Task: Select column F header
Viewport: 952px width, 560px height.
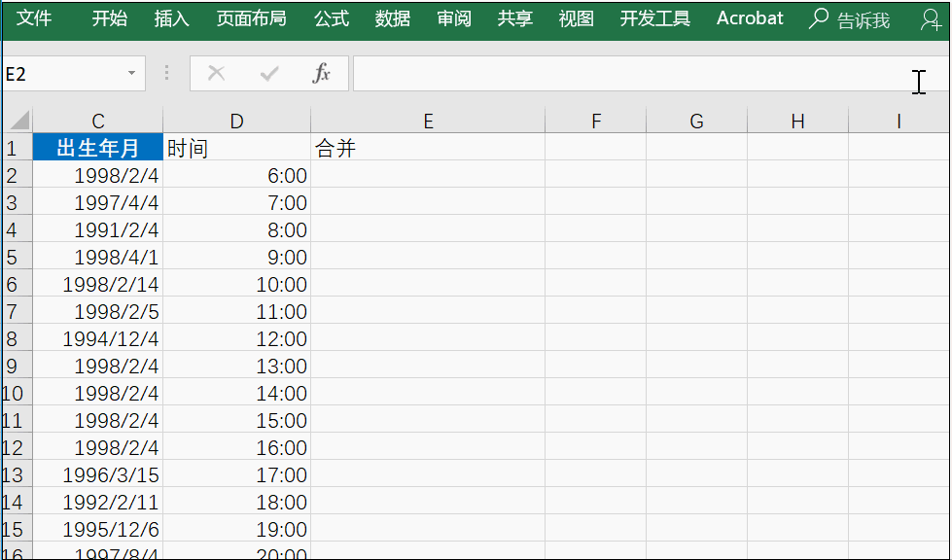Action: tap(595, 121)
